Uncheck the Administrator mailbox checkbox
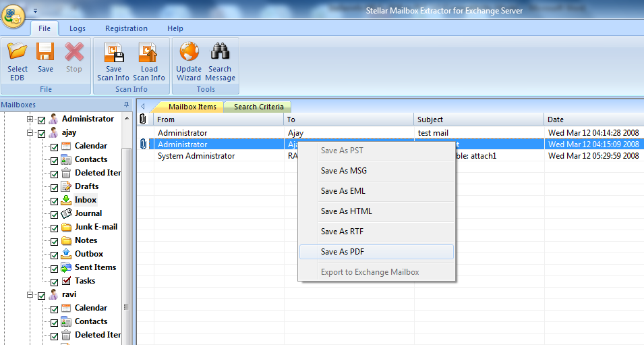This screenshot has height=345, width=644. point(42,120)
